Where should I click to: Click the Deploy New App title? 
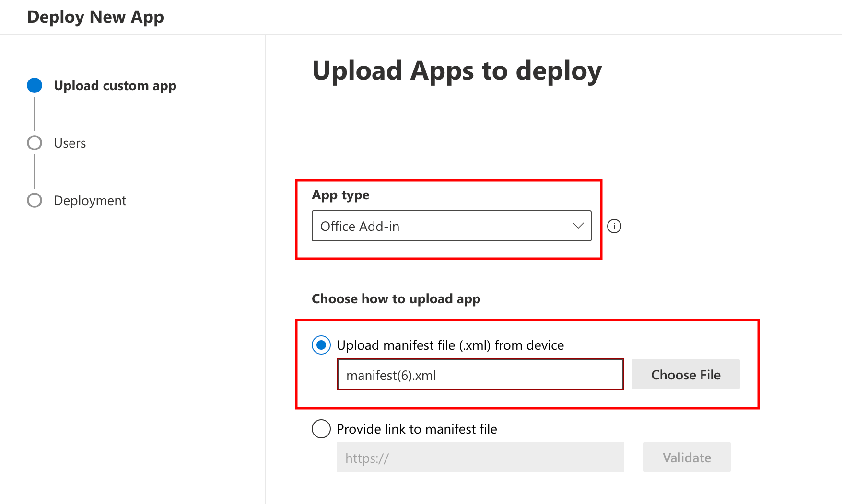coord(95,16)
